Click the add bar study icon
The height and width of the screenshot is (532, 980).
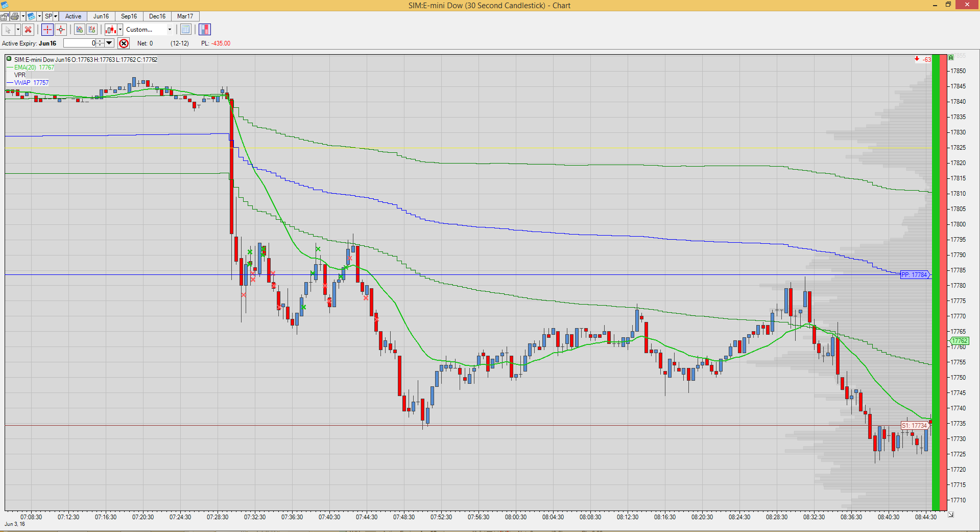pos(92,30)
